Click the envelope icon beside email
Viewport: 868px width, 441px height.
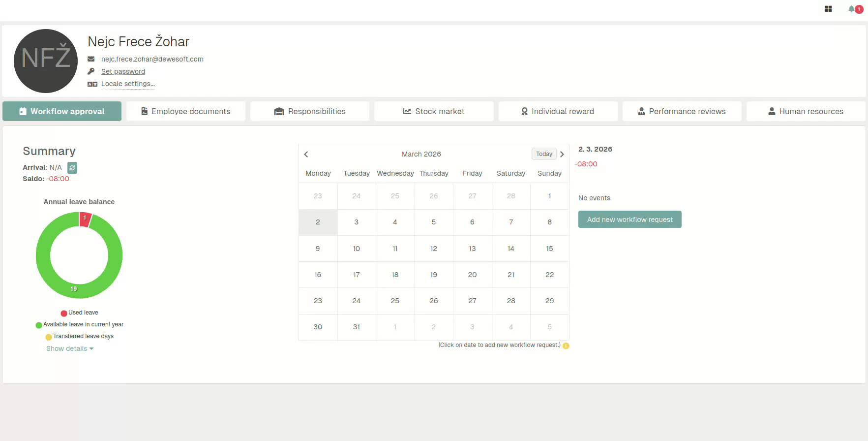point(91,59)
